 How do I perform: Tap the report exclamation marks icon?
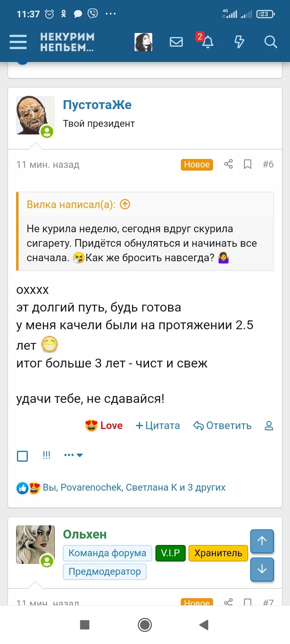(46, 455)
